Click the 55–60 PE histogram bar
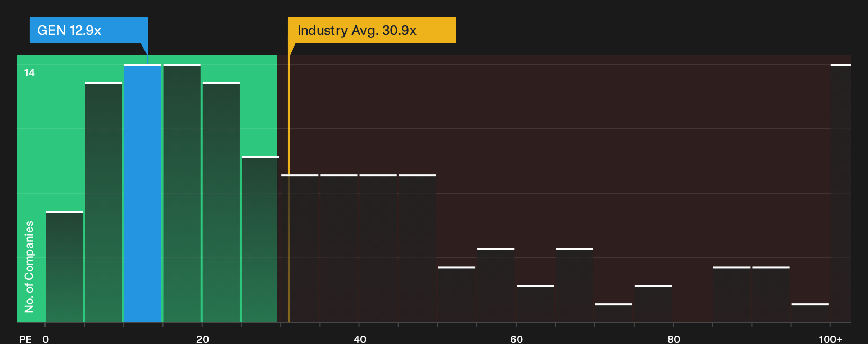The width and height of the screenshot is (868, 344). click(496, 285)
